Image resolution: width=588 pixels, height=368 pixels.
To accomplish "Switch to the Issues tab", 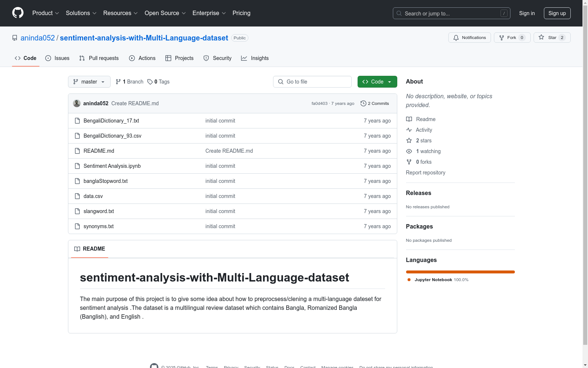I will tap(57, 58).
